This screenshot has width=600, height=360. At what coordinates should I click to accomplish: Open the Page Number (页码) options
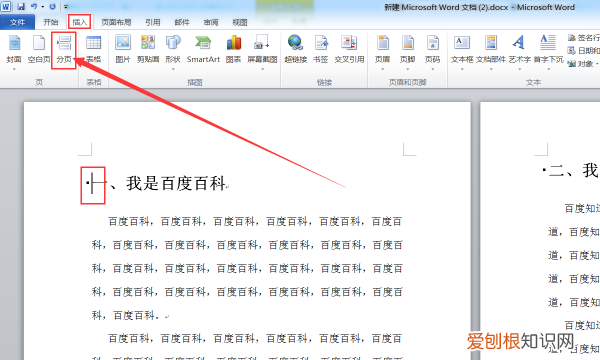[432, 49]
